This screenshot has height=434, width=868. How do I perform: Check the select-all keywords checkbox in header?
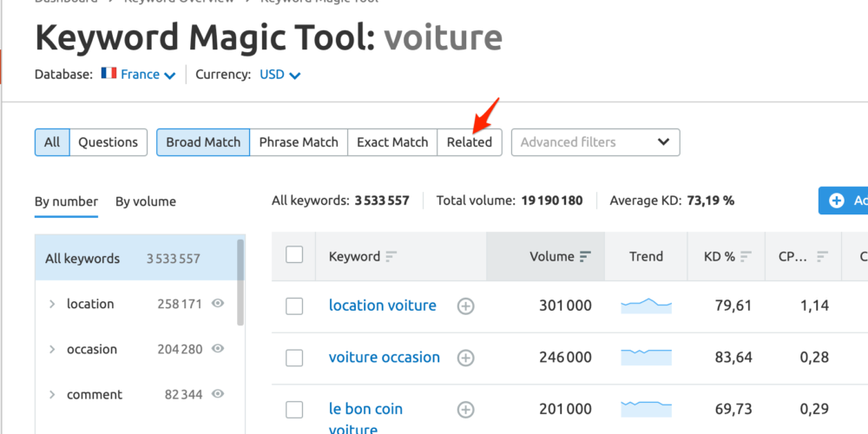coord(294,254)
